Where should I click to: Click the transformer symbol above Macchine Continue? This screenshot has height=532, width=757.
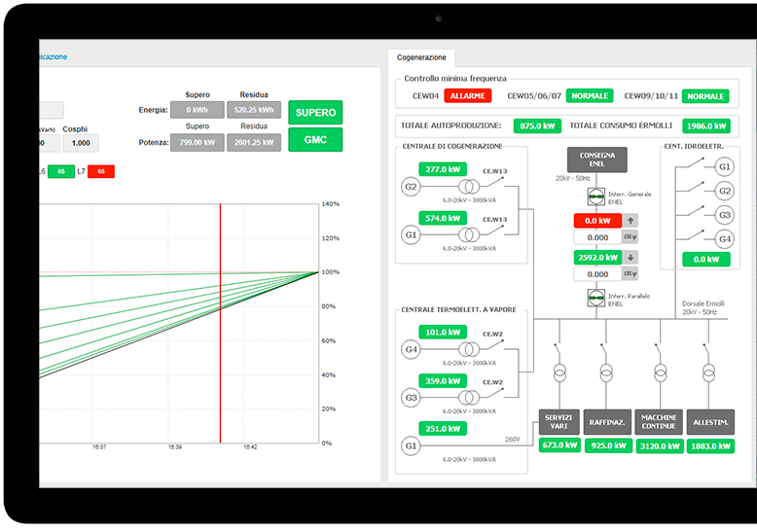coord(660,372)
